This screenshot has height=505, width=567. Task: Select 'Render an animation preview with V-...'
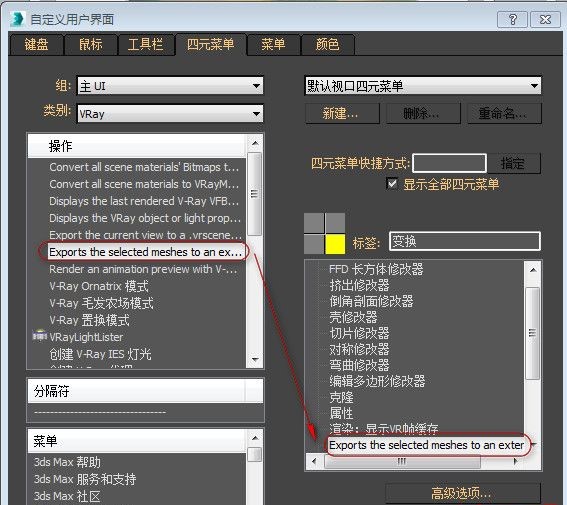(x=143, y=269)
